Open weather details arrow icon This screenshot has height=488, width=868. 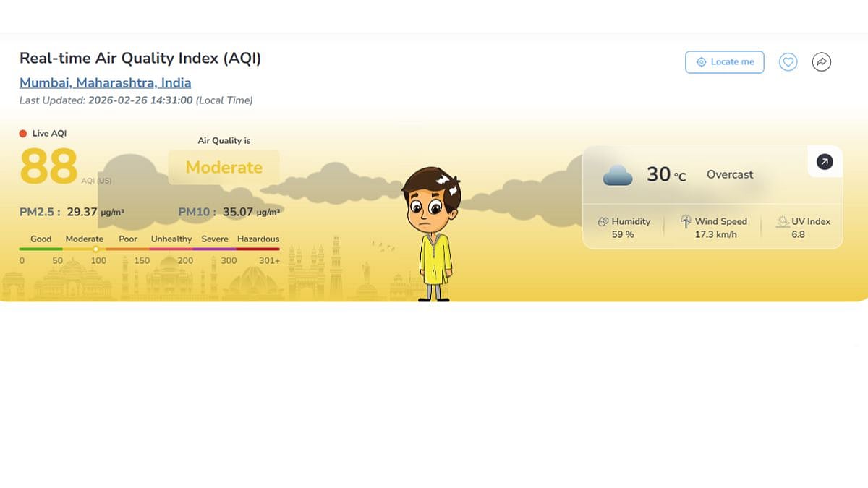coord(825,162)
